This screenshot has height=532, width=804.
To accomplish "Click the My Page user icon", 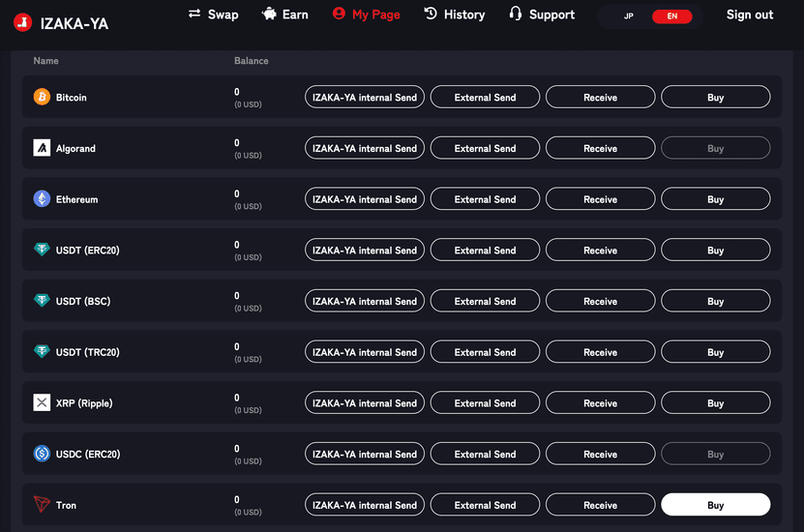I will (x=339, y=14).
